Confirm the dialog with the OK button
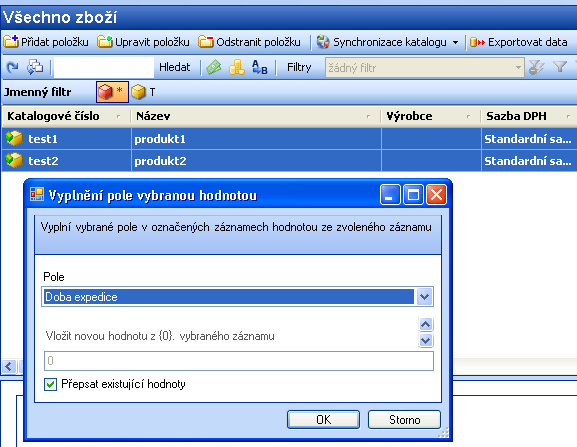The height and width of the screenshot is (447, 577). point(323,419)
